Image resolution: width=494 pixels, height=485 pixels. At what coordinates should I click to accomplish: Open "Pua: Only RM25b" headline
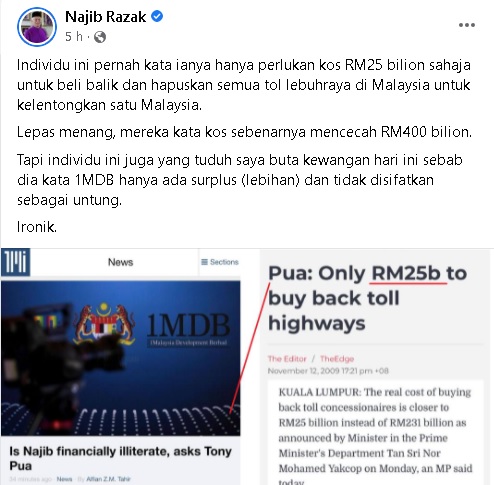coord(367,298)
